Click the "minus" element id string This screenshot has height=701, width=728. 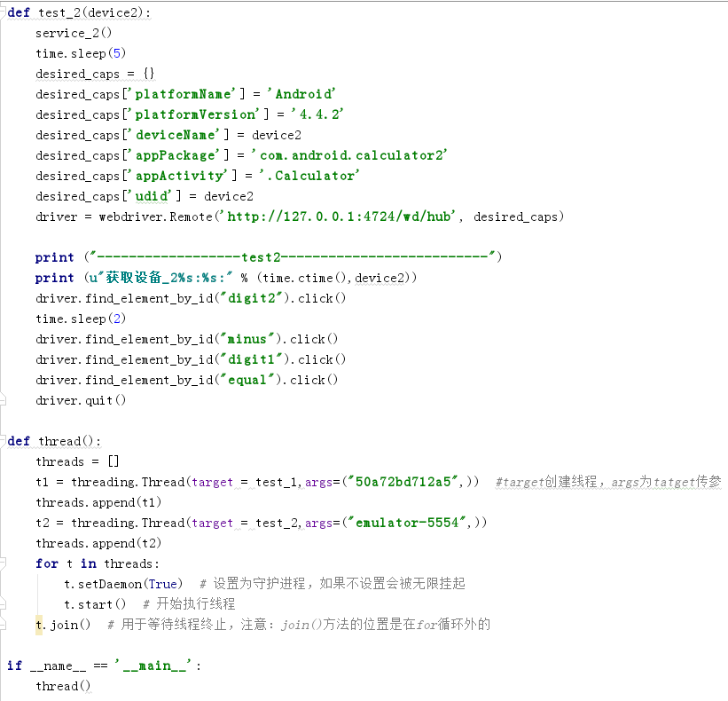click(247, 339)
